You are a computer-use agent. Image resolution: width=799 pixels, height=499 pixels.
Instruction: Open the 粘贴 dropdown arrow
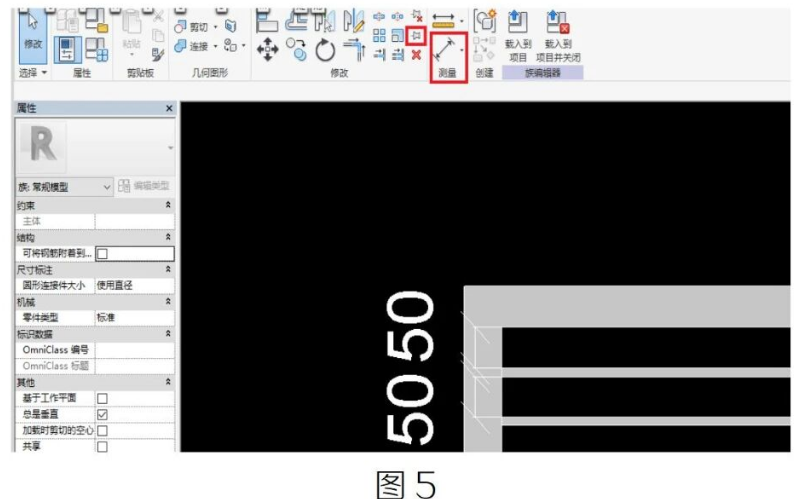tap(131, 55)
